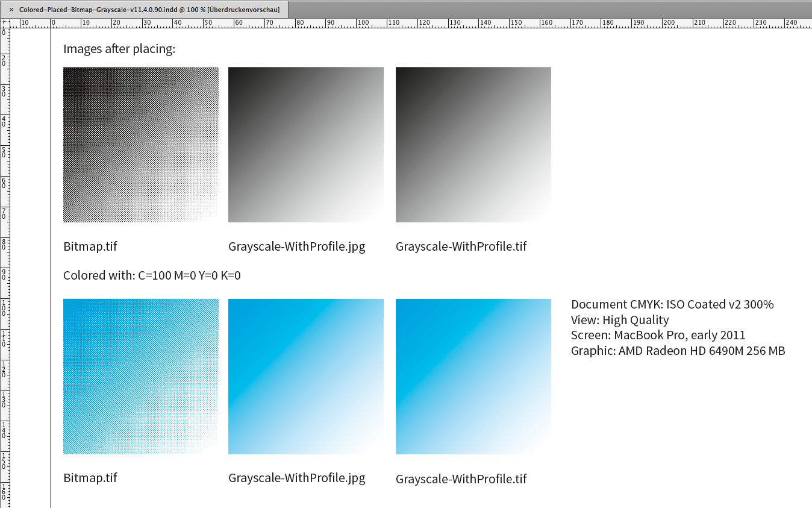The height and width of the screenshot is (508, 812).
Task: Select the gray Grayscale-WithProfile.tif gradient image
Action: (473, 145)
